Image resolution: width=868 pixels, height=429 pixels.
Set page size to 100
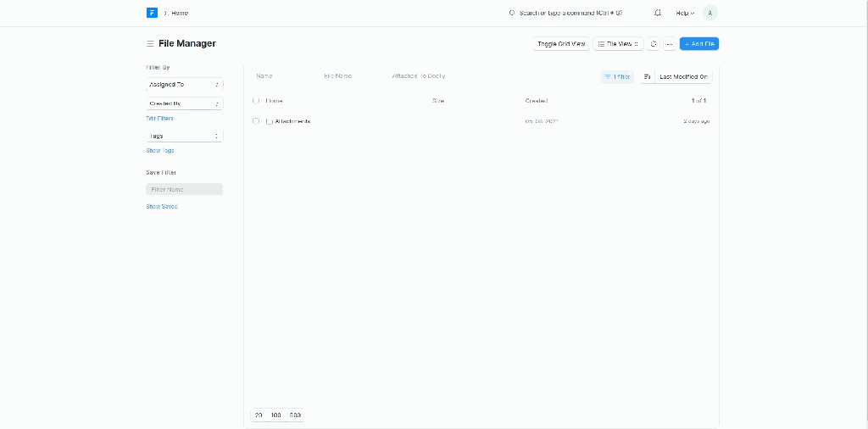[x=276, y=415]
